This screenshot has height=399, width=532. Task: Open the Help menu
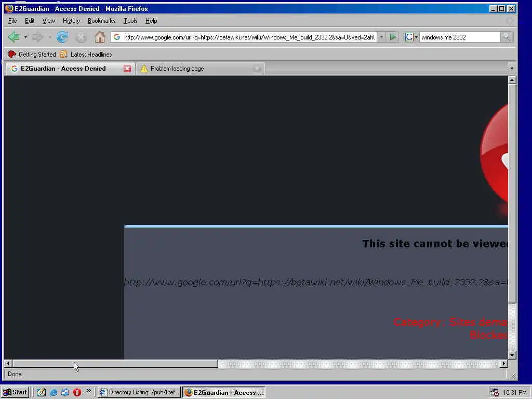[151, 21]
